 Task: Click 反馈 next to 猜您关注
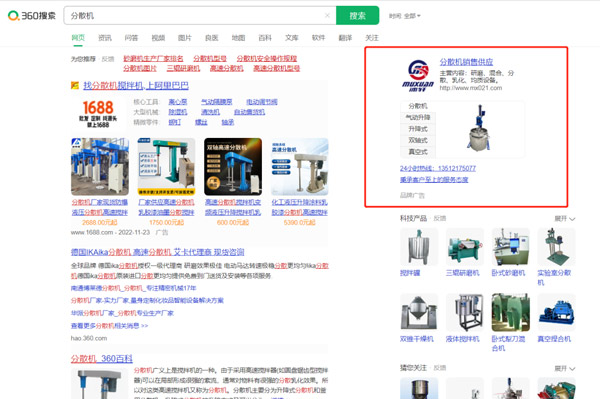[440, 368]
